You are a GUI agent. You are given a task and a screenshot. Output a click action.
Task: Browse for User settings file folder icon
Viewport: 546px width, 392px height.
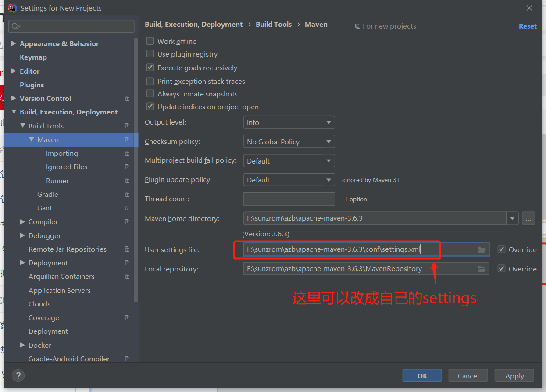482,249
